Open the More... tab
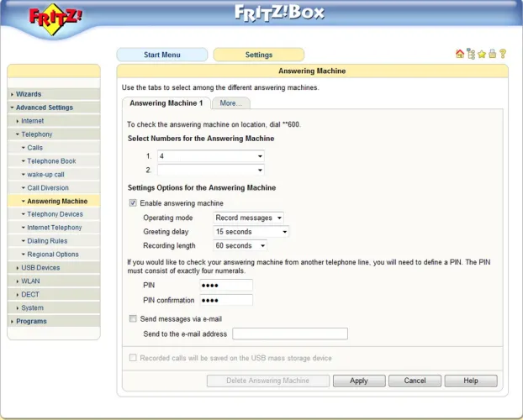Viewport: 523px width, 420px height. (x=231, y=103)
